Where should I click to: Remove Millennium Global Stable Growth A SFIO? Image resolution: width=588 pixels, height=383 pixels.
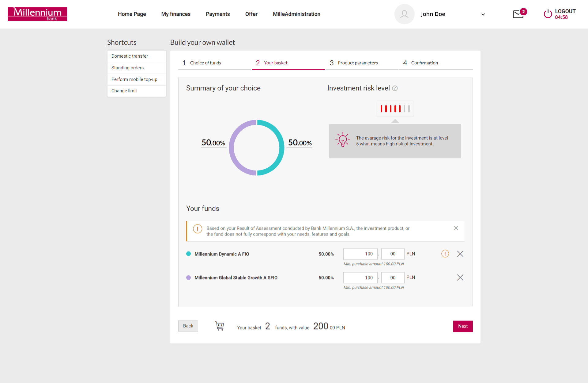460,278
